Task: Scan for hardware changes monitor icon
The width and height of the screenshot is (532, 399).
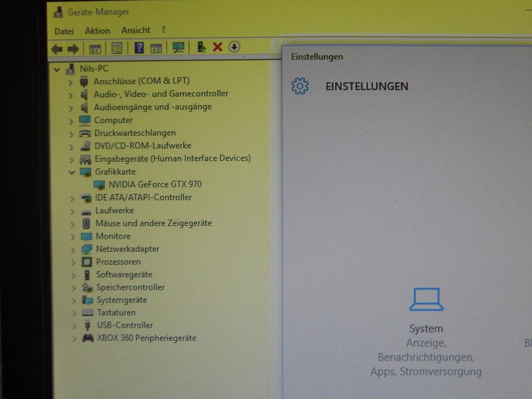Action: [x=179, y=47]
